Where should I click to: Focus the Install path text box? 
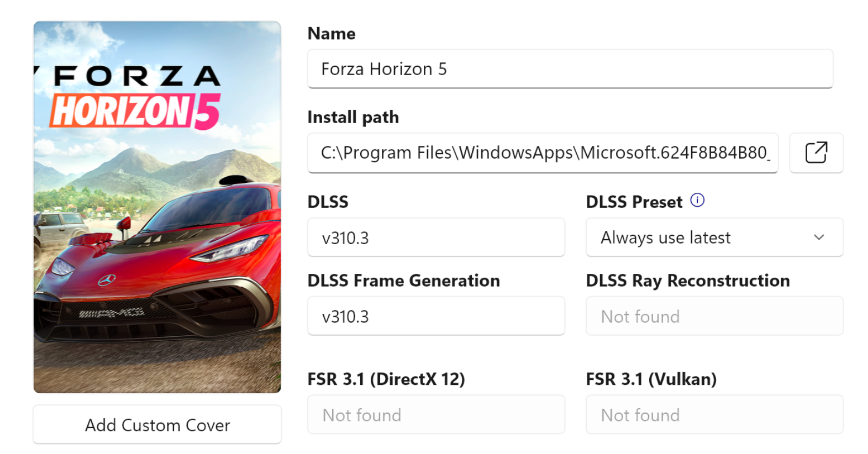tap(543, 153)
